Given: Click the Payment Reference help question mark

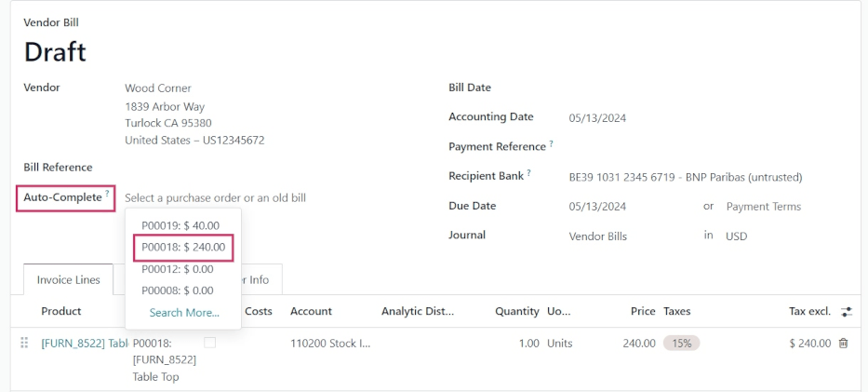Looking at the screenshot, I should pos(551,143).
